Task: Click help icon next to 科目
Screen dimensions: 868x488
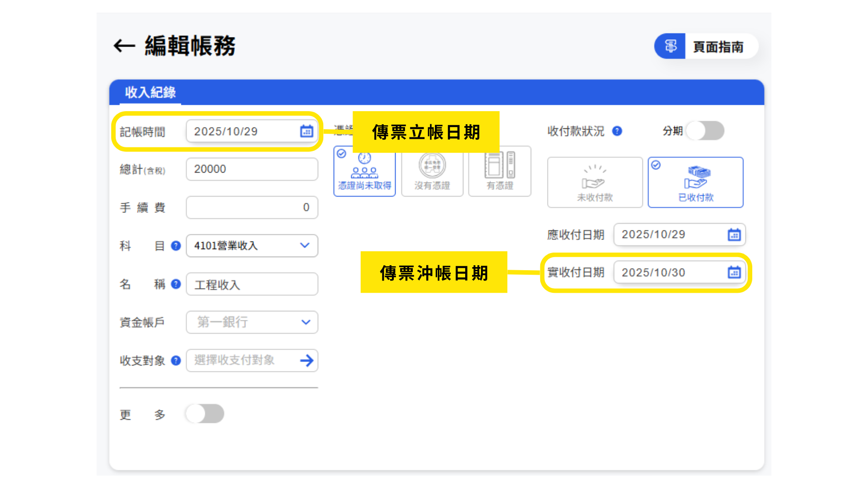Action: [x=176, y=246]
